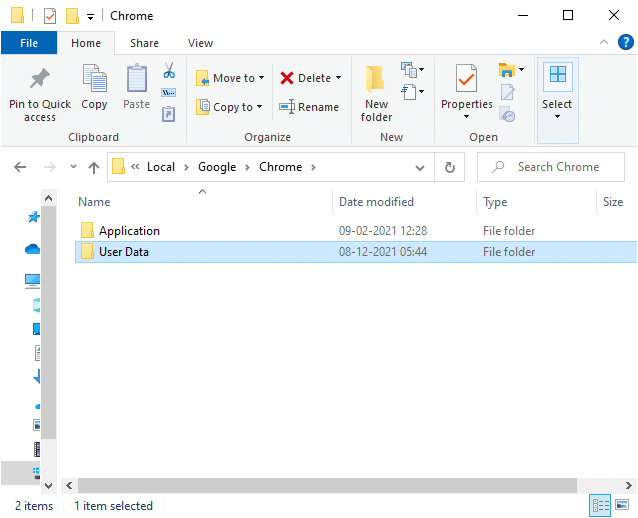Collapse the ribbon with the chevron
Screen dimensions: 638x518
(x=604, y=42)
